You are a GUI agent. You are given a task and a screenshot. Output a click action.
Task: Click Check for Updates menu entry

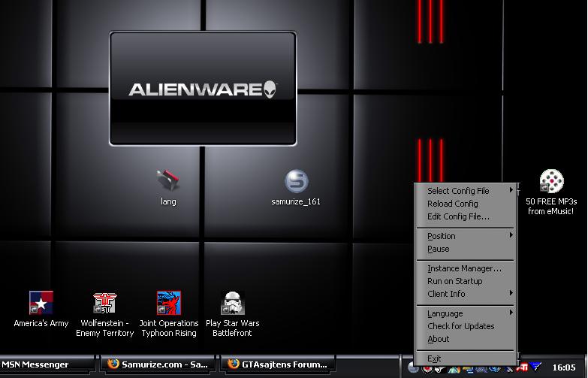coord(461,326)
